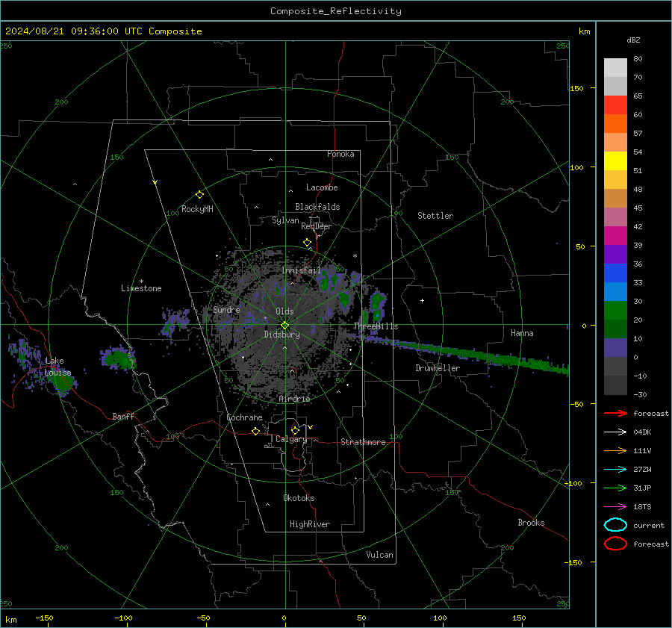Click the asterisk marker above Limestone

[141, 282]
